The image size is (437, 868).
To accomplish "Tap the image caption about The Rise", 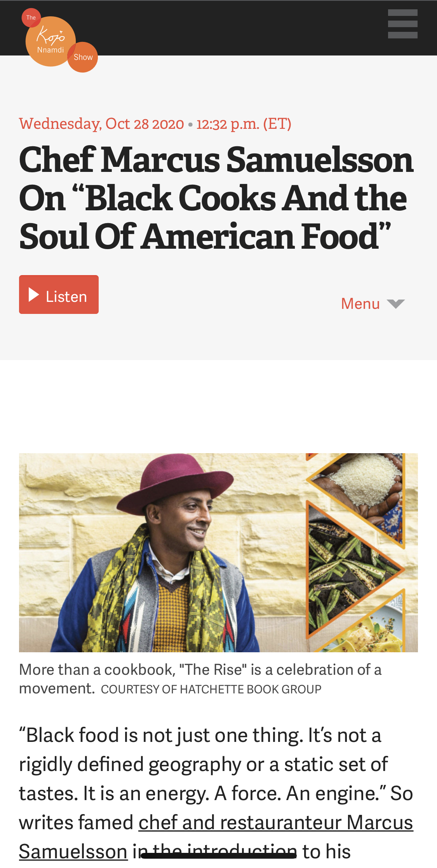I will (x=200, y=679).
